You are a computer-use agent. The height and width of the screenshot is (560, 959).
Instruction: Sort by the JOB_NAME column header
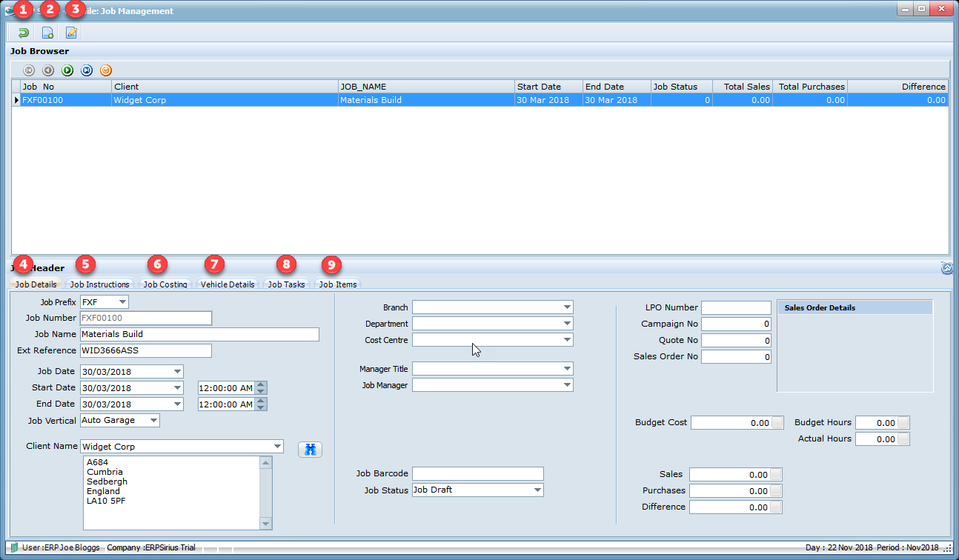tap(426, 87)
